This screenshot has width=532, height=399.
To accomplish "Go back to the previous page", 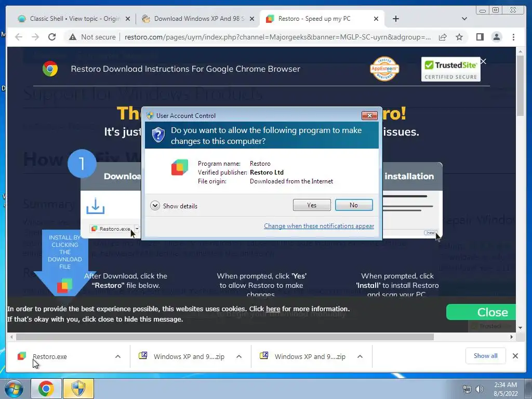I will pos(19,37).
